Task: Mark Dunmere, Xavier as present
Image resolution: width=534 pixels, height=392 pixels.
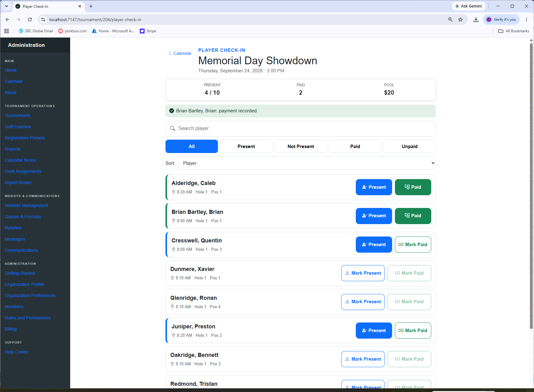Action: point(363,273)
